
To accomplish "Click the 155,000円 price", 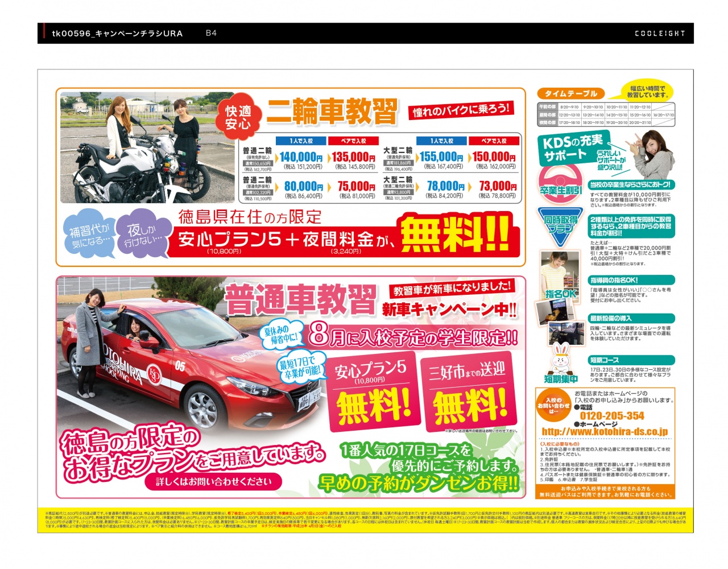I will (x=441, y=156).
